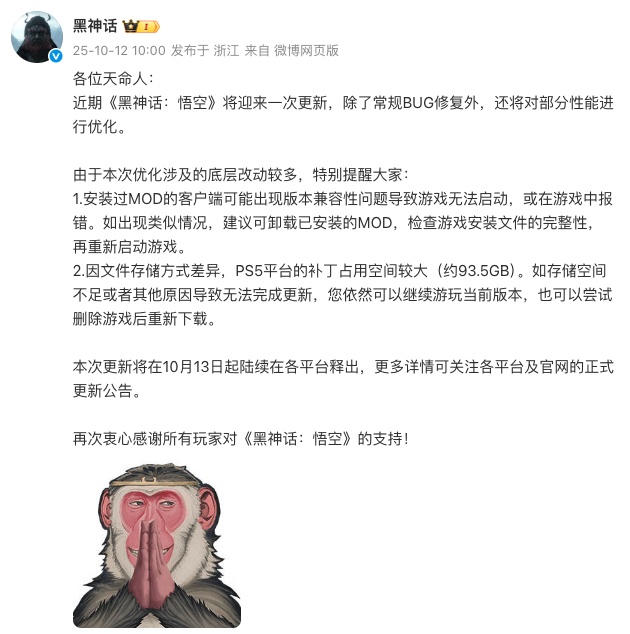Click the 微博网页版 source link
Screen dimensions: 630x634
click(306, 51)
